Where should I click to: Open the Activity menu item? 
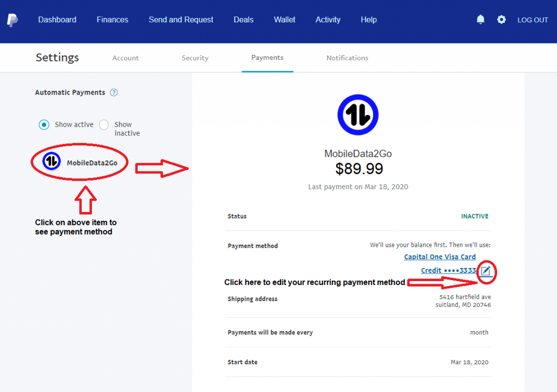[328, 20]
